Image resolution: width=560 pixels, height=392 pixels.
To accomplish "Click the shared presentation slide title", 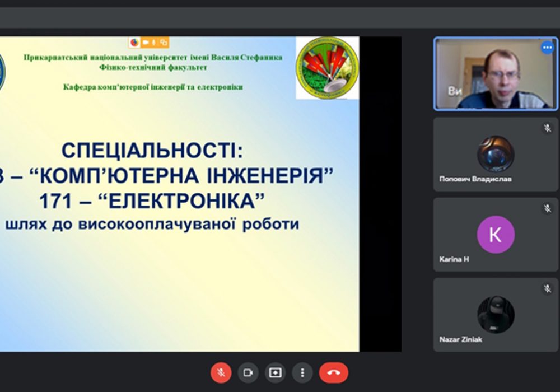I will coord(152,150).
